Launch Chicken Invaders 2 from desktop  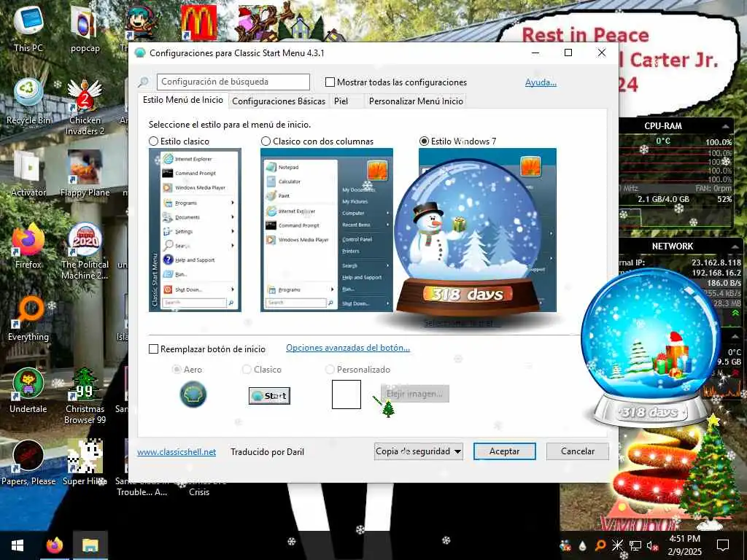pos(85,106)
